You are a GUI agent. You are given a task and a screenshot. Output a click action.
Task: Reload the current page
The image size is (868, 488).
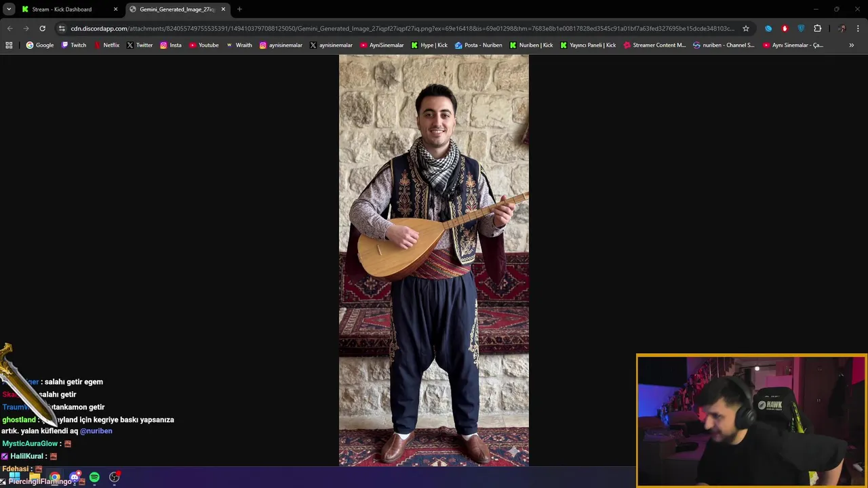tap(42, 28)
